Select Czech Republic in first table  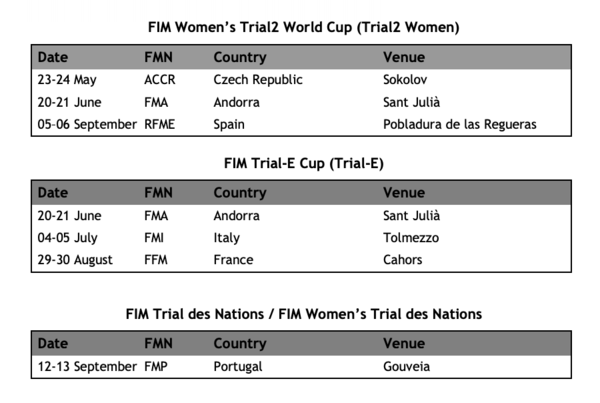pos(258,80)
